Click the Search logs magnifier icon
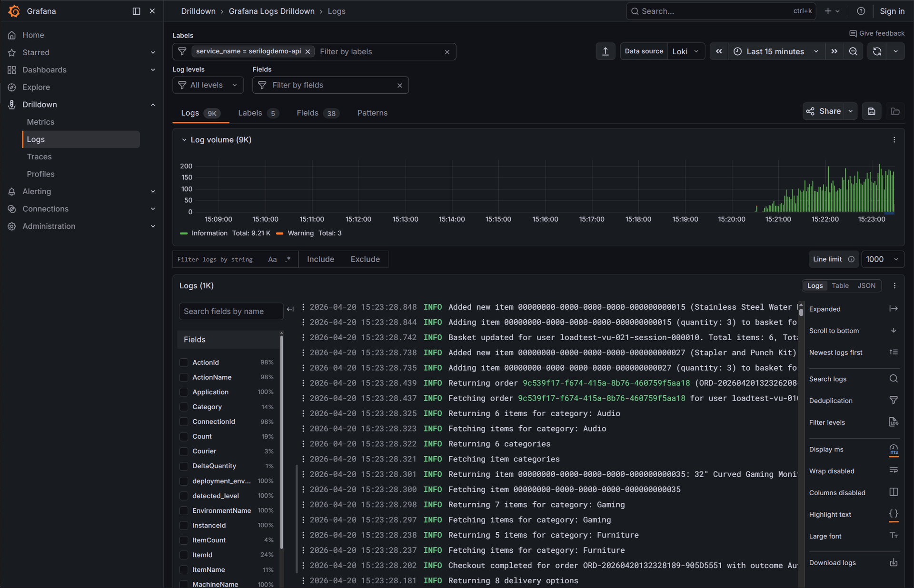Viewport: 914px width, 588px height. click(x=894, y=378)
